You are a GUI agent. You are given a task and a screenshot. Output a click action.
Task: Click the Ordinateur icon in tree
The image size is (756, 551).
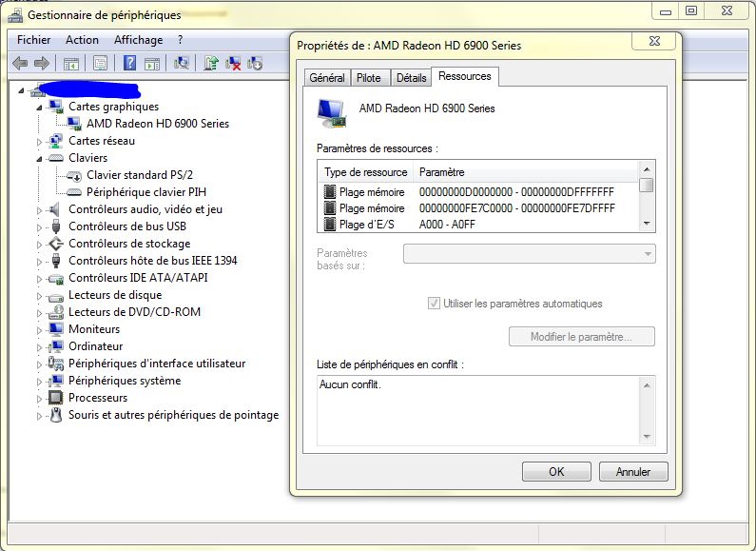tap(56, 346)
